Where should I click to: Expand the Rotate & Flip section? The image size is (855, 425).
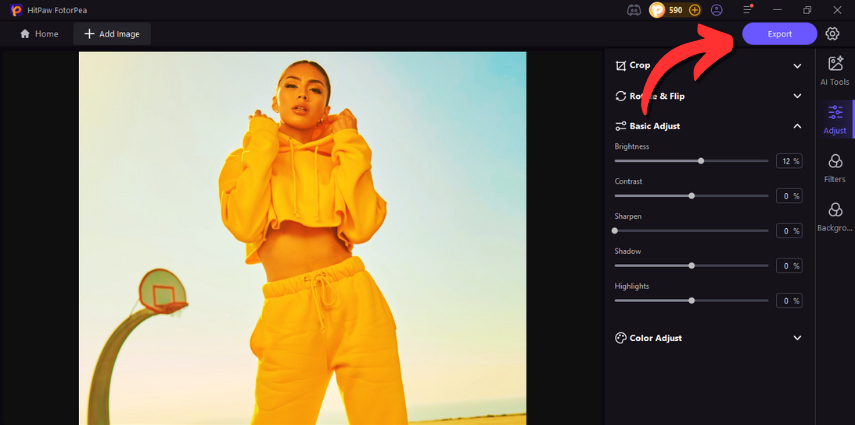[797, 96]
